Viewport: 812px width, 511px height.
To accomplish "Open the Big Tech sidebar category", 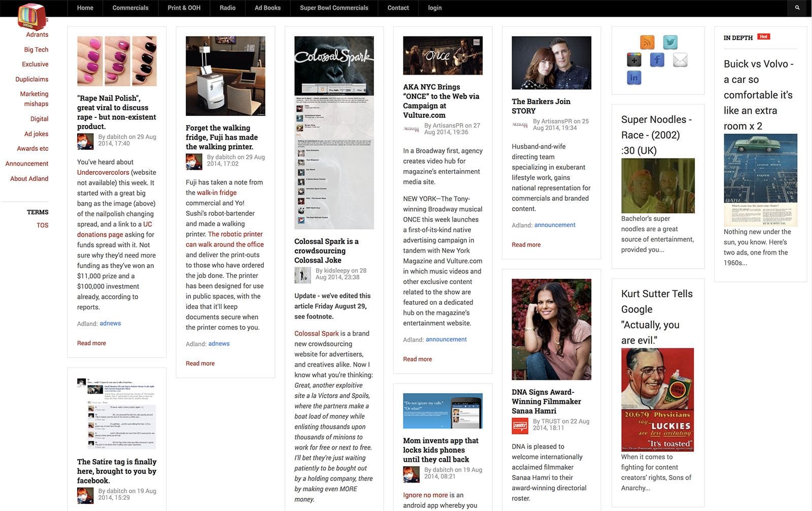I will pos(36,50).
